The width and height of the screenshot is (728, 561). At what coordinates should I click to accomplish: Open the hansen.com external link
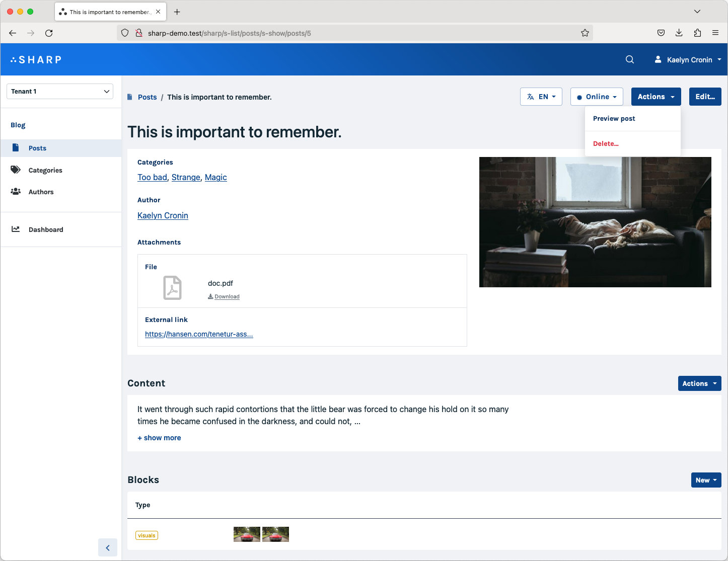(x=199, y=334)
